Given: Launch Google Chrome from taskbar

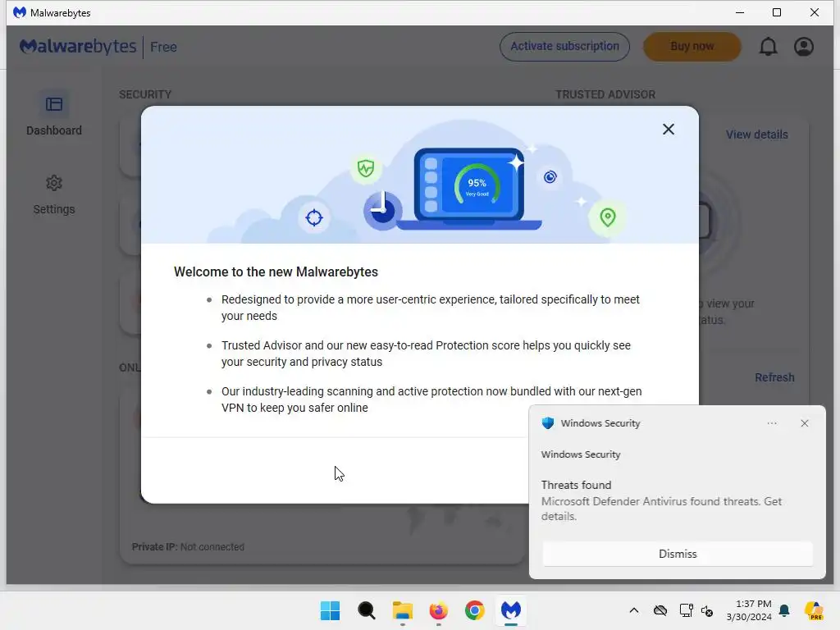Looking at the screenshot, I should pos(475,610).
